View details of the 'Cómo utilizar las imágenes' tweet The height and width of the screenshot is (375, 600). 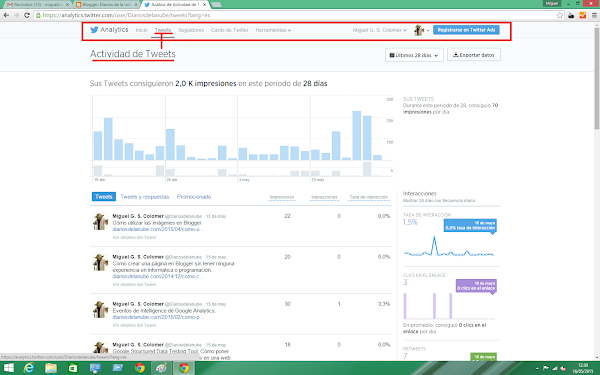pyautogui.click(x=134, y=237)
